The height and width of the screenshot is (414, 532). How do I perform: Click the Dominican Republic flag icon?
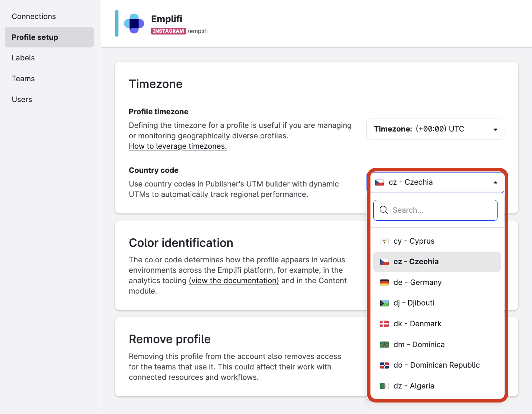point(384,365)
